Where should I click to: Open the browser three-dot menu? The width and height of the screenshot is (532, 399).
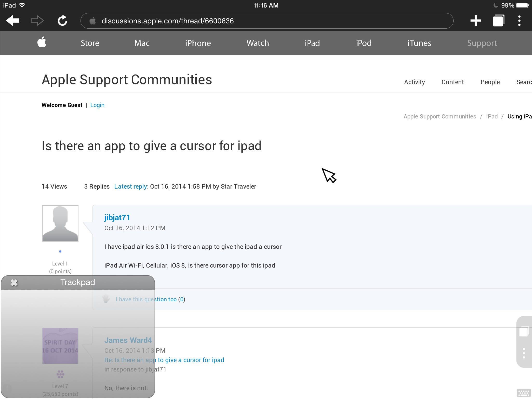click(519, 21)
